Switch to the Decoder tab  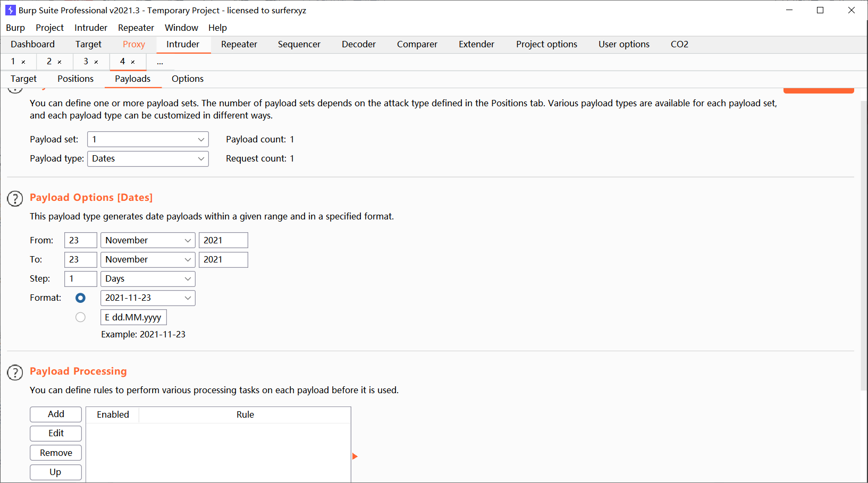[x=359, y=45]
